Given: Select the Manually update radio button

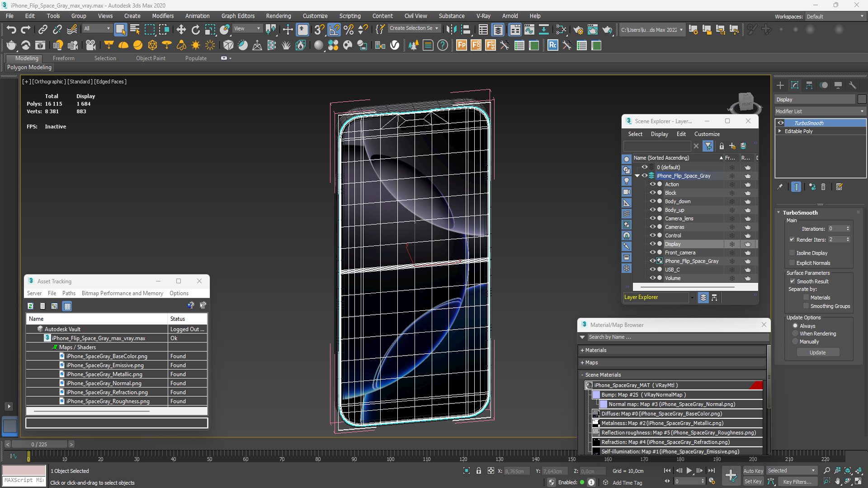Looking at the screenshot, I should pos(795,342).
